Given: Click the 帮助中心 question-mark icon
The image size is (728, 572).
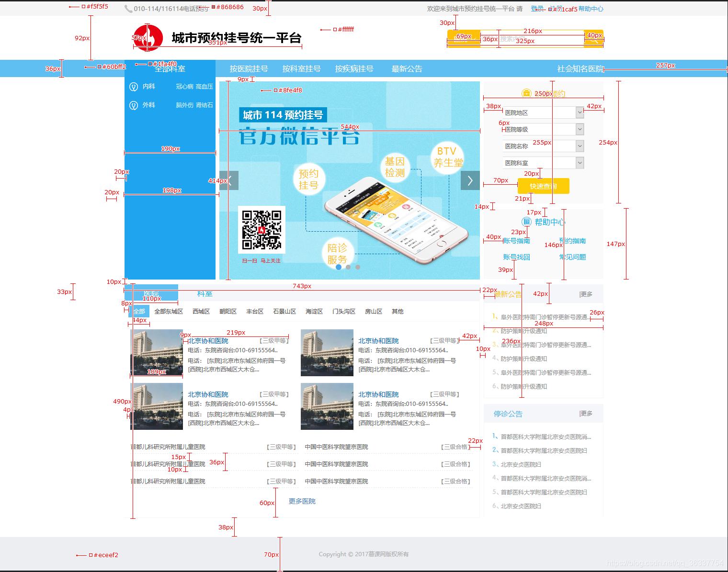Looking at the screenshot, I should click(x=526, y=221).
